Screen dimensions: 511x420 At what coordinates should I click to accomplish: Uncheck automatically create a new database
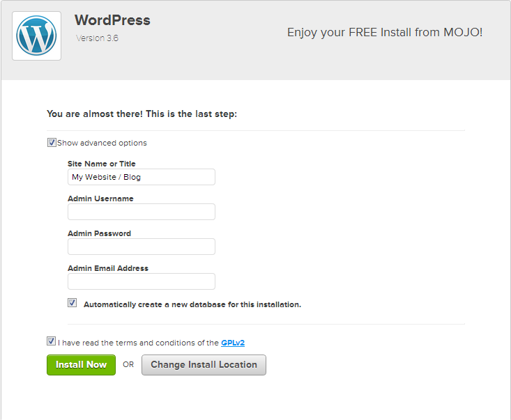coord(73,303)
